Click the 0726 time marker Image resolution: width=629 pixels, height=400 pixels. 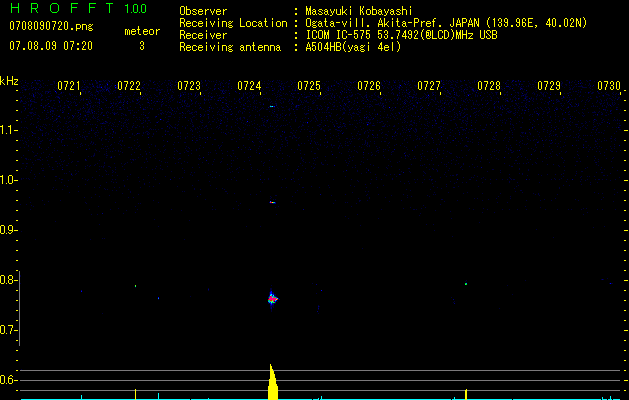(369, 85)
